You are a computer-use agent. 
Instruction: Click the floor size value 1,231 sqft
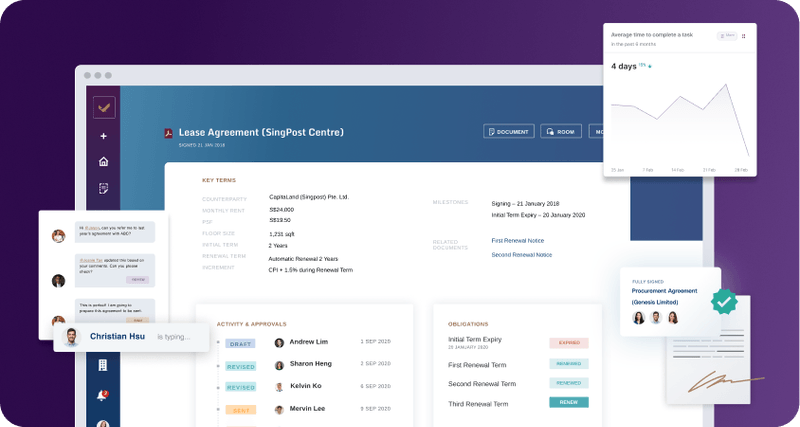click(282, 234)
